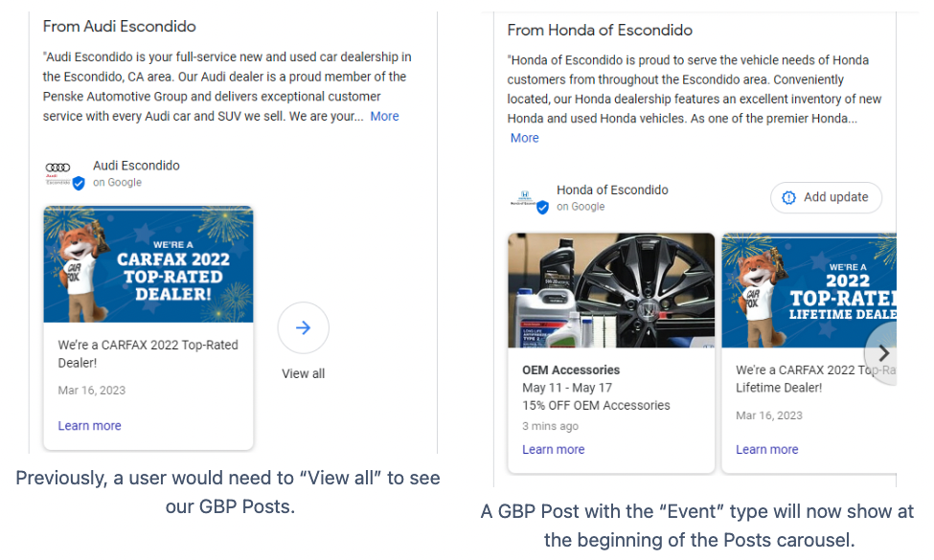
Task: Expand Honda of Escondido's description with More
Action: 524,137
